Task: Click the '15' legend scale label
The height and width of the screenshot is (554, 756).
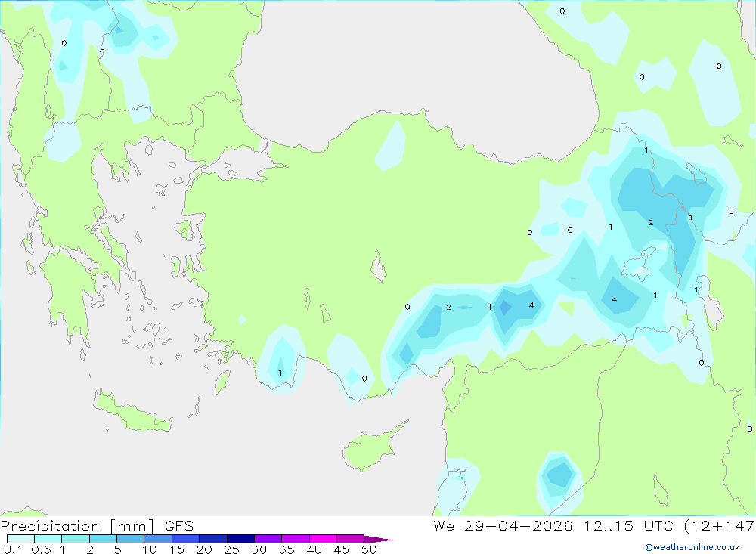Action: 177,549
